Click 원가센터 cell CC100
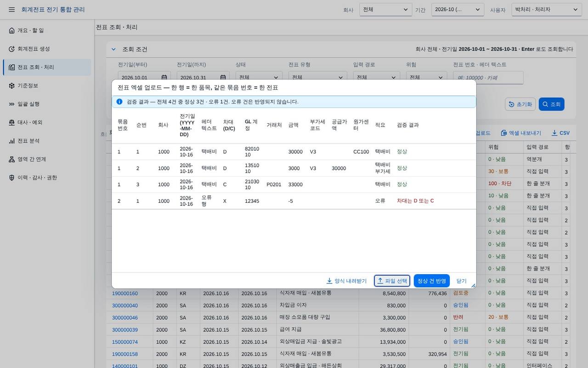Screen dimensions: 588x368 361,152
